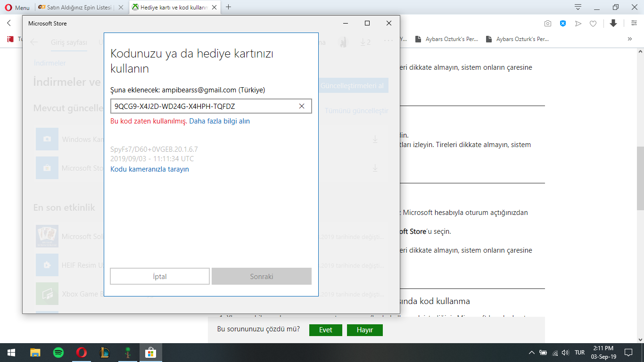Select the Microsoft Solitaire app thumbnail

click(47, 236)
